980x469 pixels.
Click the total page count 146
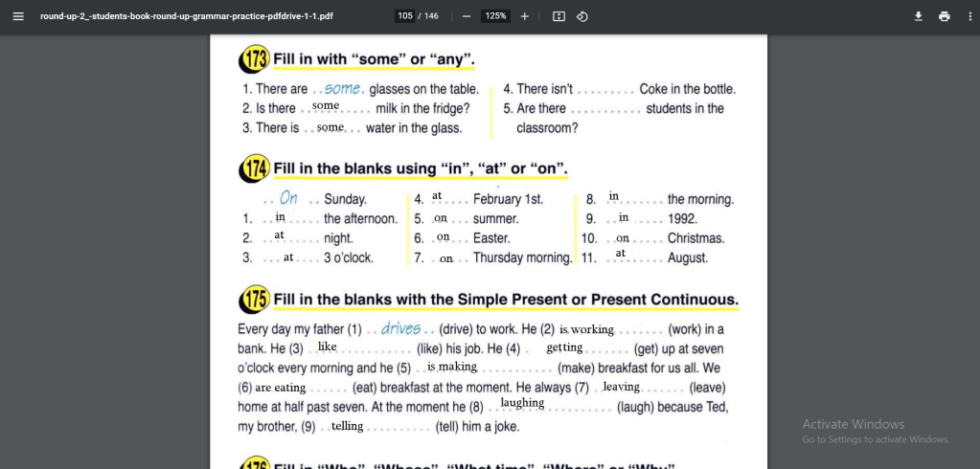(x=431, y=16)
